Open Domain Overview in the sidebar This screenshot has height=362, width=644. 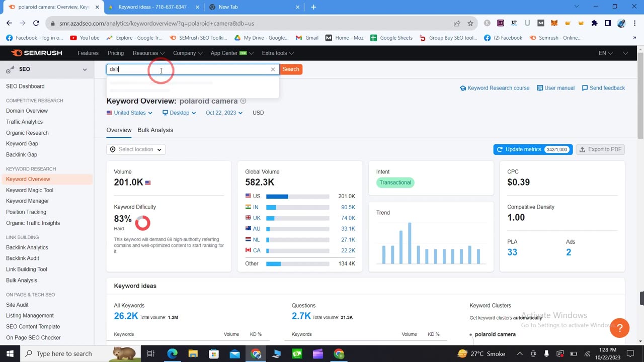pyautogui.click(x=27, y=111)
